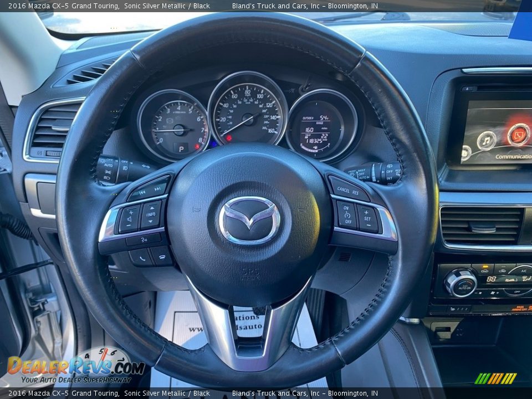532x399 pixels.
Task: Push the Mazda logo horn pad
Action: 249,221
